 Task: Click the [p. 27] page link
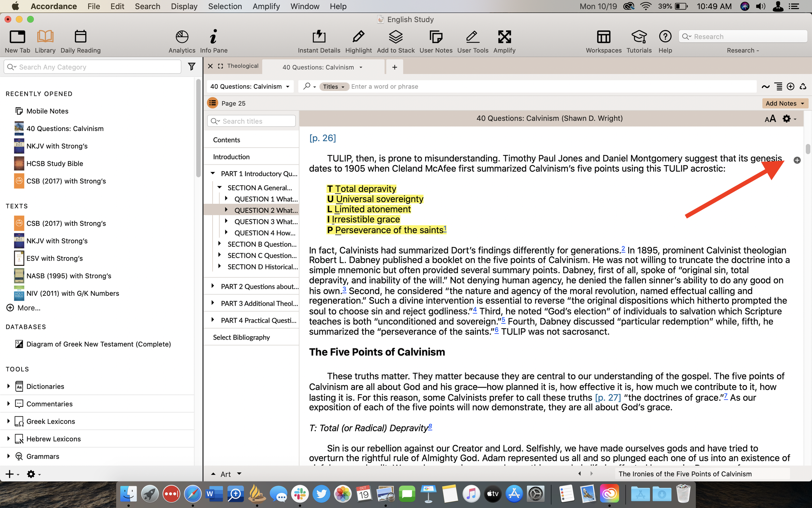coord(608,397)
